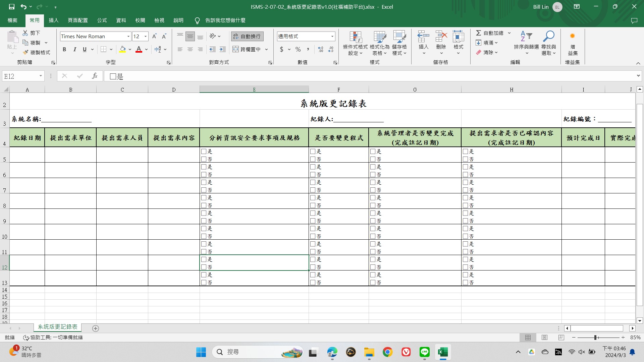Click the AutoSum sigma icon
The height and width of the screenshot is (362, 644).
479,33
